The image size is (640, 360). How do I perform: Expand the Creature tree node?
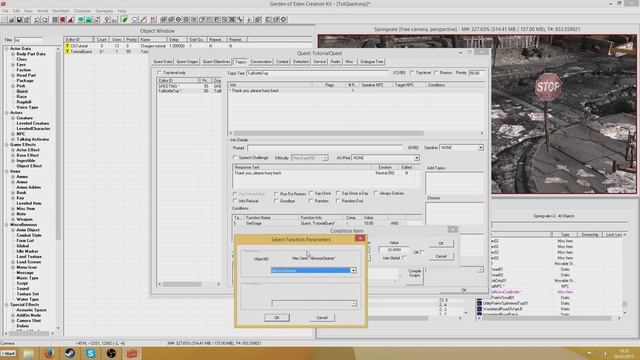click(13, 118)
